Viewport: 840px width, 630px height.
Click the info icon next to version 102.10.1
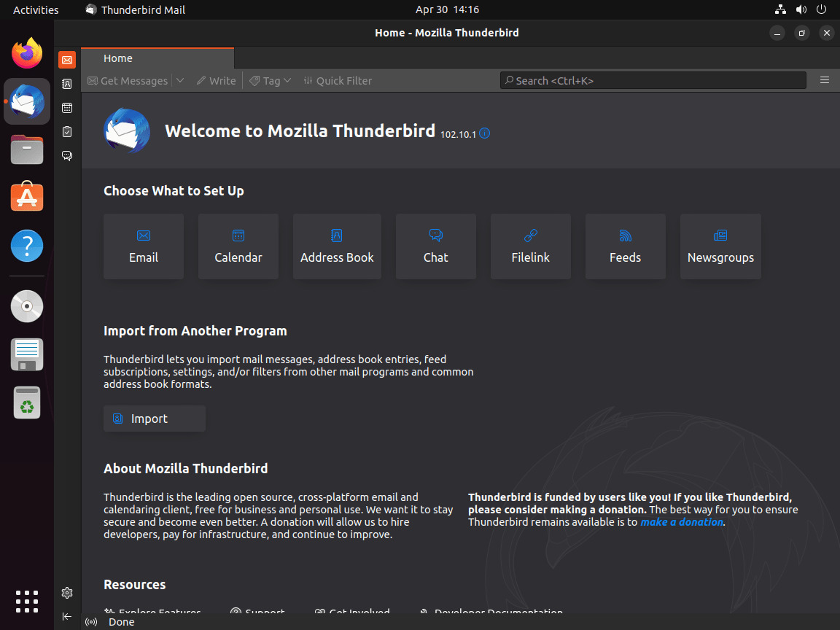point(484,133)
